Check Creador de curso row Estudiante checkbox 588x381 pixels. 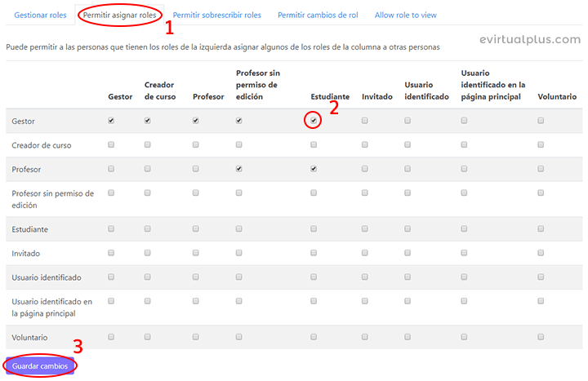click(314, 145)
